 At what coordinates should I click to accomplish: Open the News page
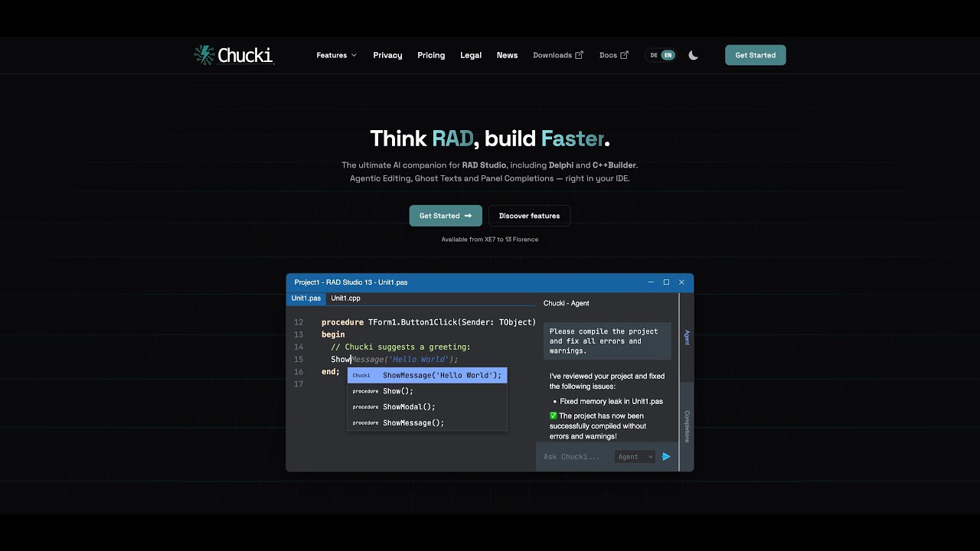(507, 55)
